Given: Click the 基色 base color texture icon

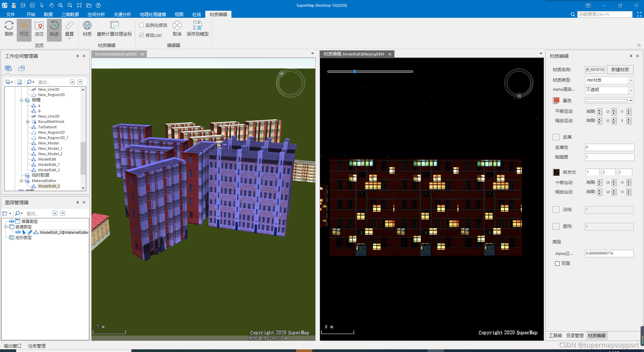Looking at the screenshot, I should [556, 100].
